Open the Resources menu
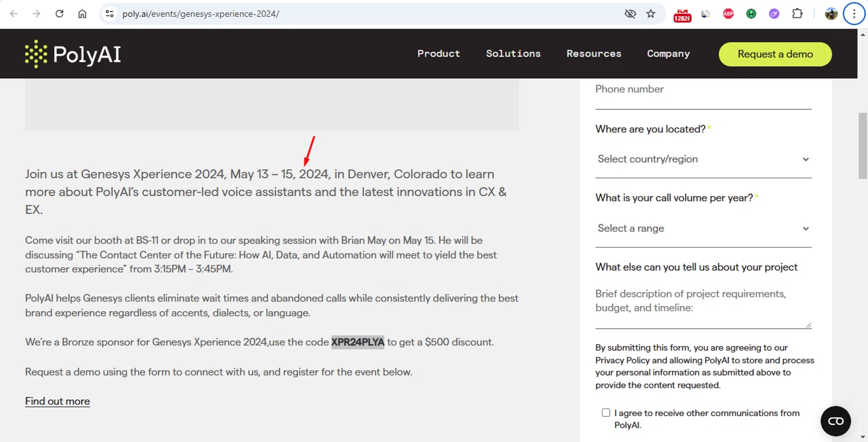 tap(594, 54)
